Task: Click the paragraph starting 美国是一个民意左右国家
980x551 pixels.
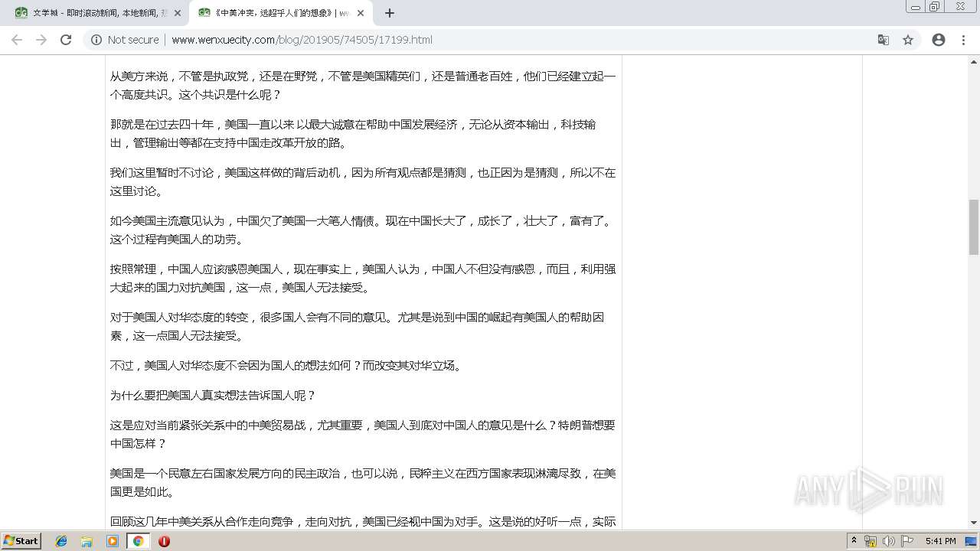Action: (363, 482)
